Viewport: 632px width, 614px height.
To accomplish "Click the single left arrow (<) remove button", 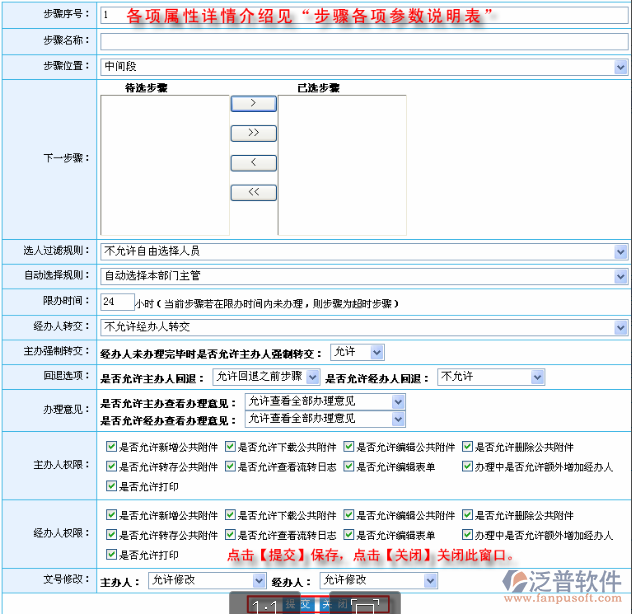I will coord(253,163).
